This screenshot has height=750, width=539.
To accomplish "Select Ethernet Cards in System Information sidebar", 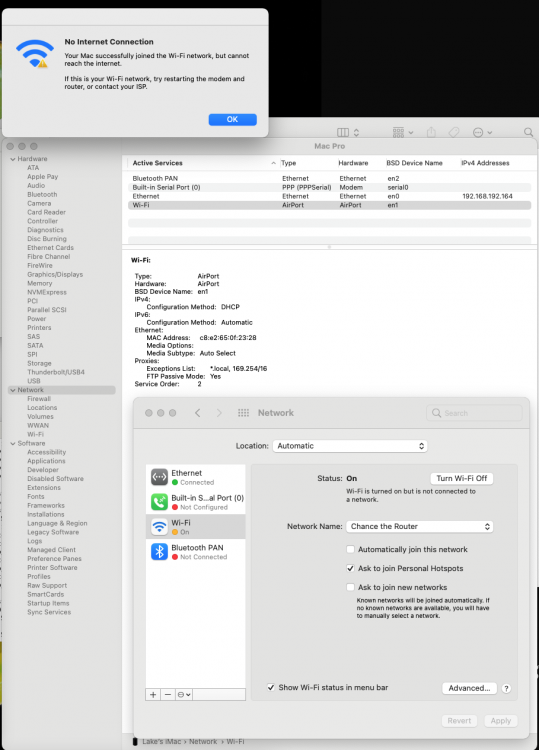I will pyautogui.click(x=50, y=247).
